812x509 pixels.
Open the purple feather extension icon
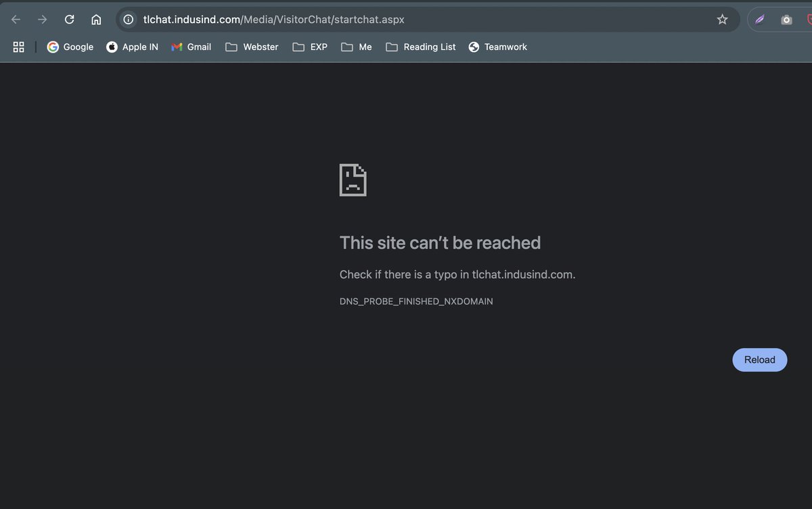(760, 20)
